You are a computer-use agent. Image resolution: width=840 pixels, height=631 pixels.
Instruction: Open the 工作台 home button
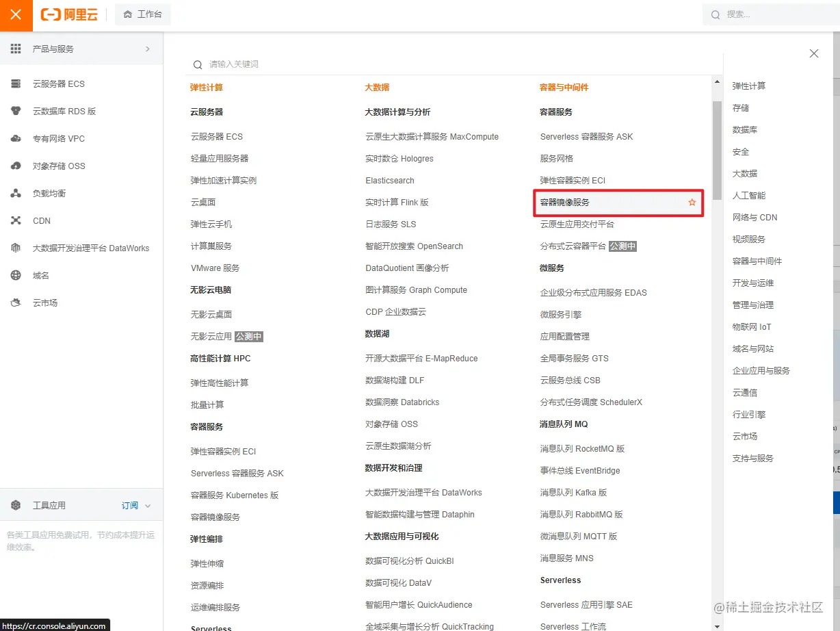point(143,14)
